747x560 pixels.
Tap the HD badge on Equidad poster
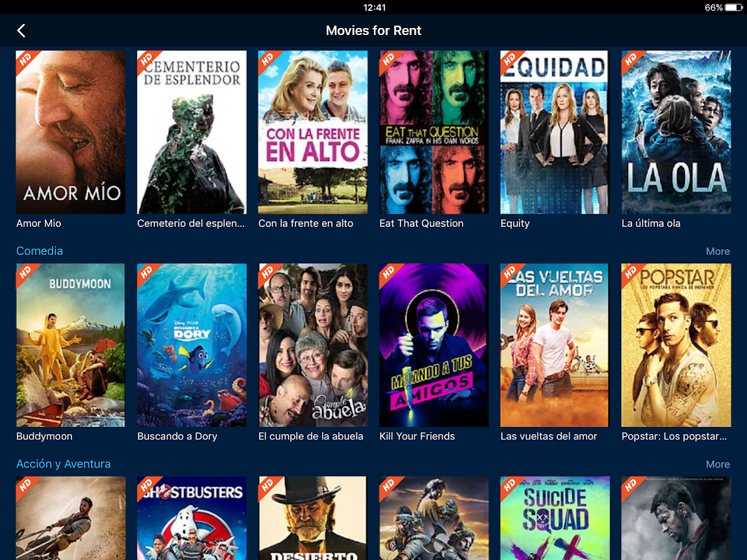(x=510, y=60)
